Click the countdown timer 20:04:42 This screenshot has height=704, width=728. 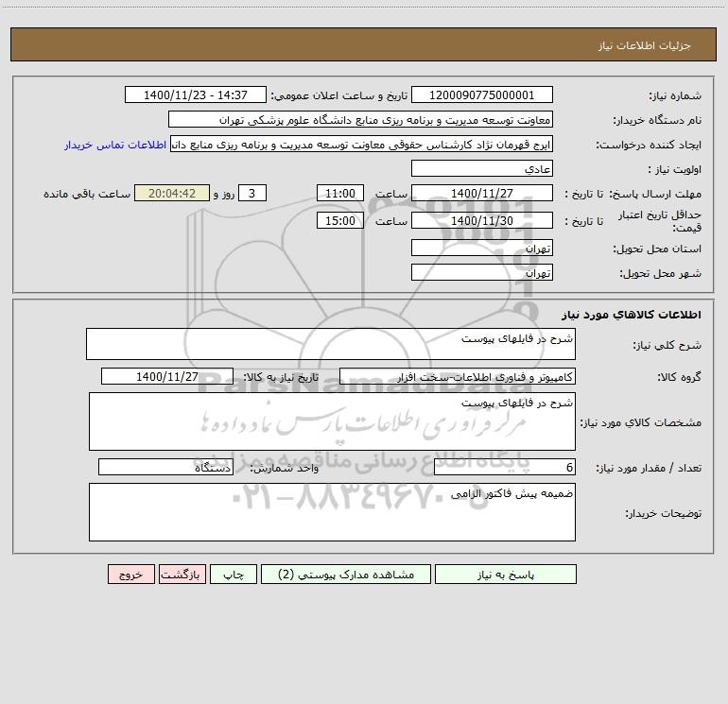pyautogui.click(x=172, y=193)
